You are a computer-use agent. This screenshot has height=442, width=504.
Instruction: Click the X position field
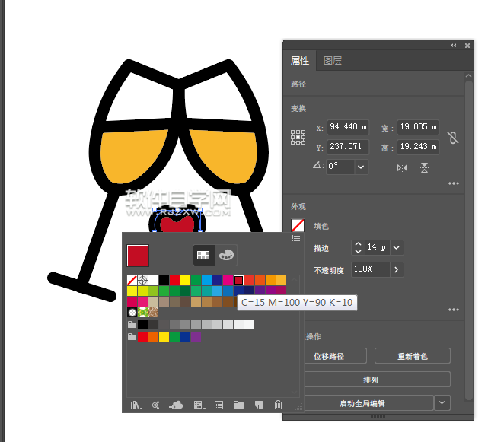coord(348,127)
